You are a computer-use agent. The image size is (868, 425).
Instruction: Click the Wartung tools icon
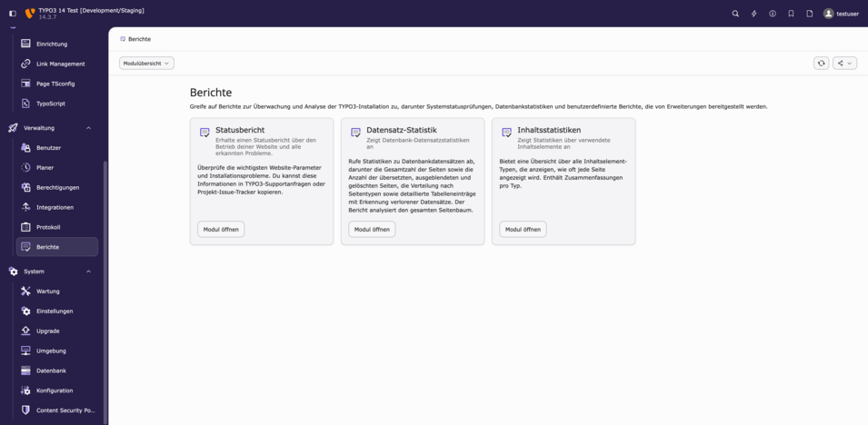click(25, 292)
